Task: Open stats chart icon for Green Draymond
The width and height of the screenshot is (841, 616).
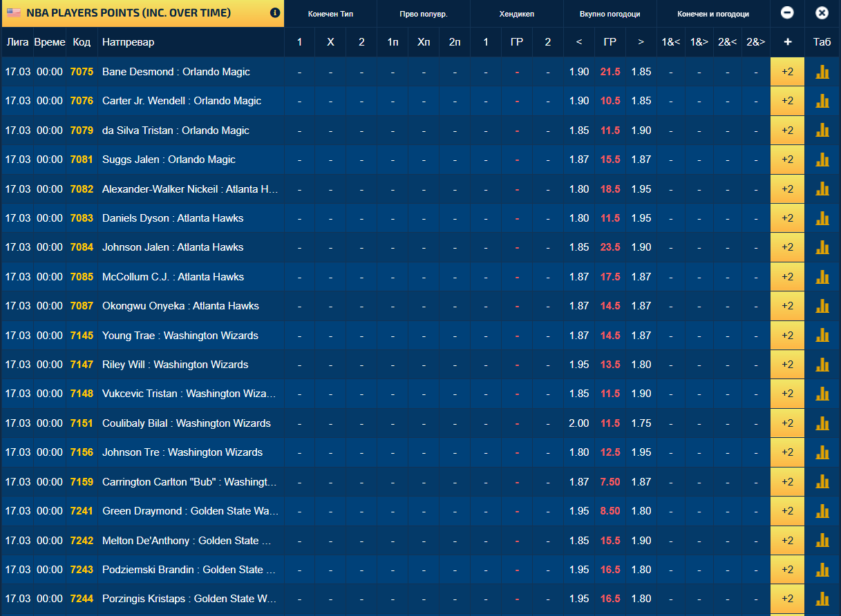Action: (822, 511)
